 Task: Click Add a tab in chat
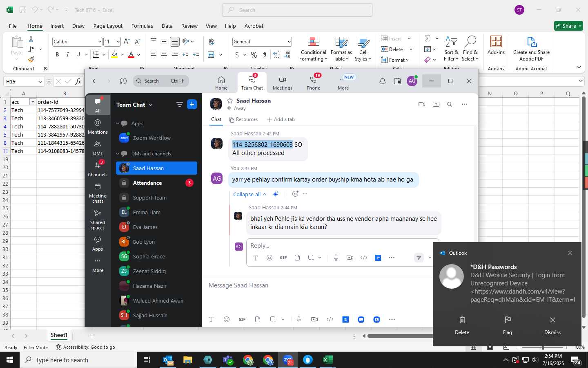pos(281,119)
